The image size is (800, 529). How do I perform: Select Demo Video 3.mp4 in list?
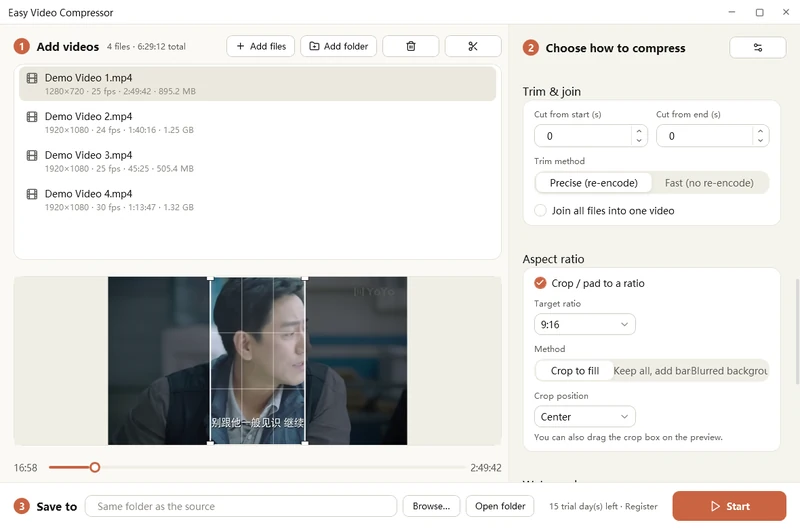point(258,161)
